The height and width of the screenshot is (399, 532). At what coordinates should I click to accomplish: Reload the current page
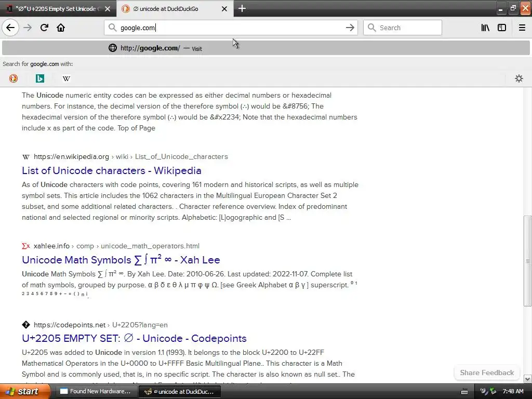[x=45, y=28]
